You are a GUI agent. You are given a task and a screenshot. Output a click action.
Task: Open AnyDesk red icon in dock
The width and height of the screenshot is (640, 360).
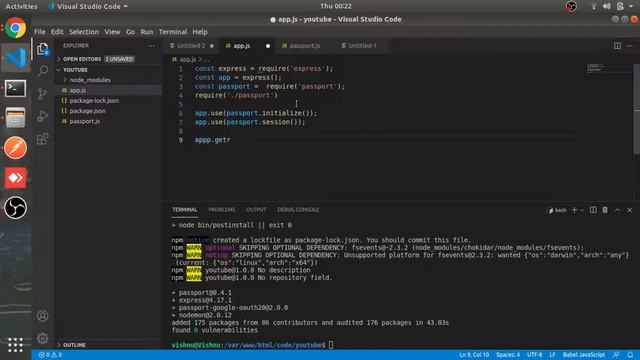pyautogui.click(x=16, y=178)
